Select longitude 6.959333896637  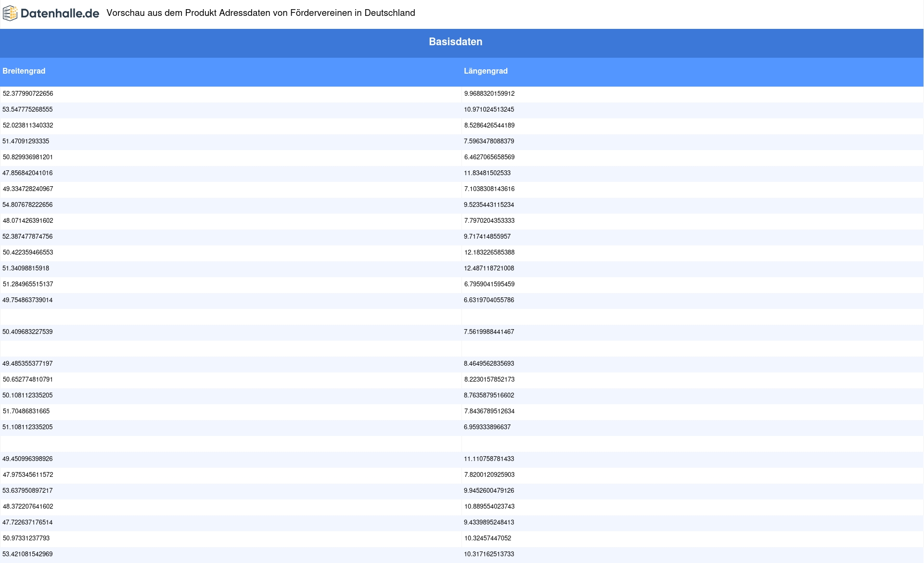coord(487,427)
